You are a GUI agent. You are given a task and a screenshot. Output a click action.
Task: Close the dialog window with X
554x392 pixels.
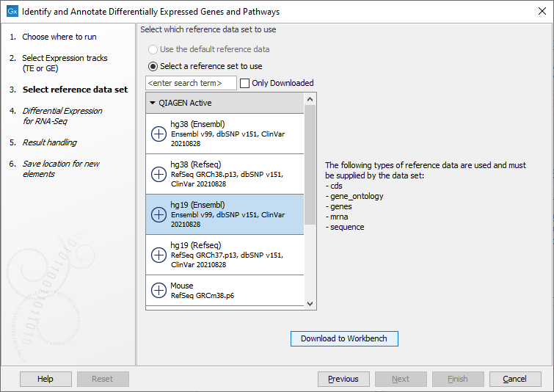point(542,11)
